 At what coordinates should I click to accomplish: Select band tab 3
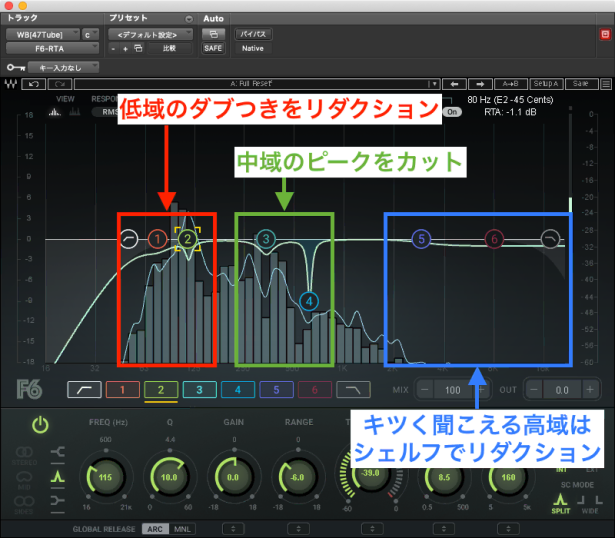pyautogui.click(x=199, y=390)
